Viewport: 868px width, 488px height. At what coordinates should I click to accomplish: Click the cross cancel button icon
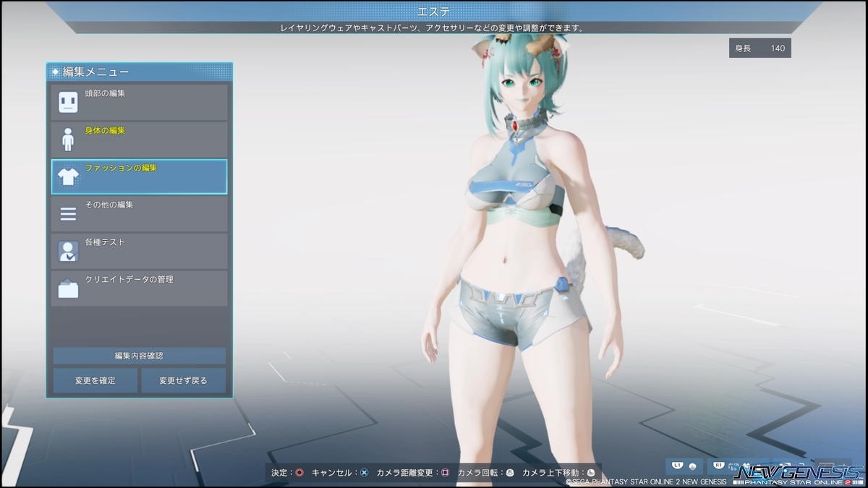pyautogui.click(x=365, y=473)
